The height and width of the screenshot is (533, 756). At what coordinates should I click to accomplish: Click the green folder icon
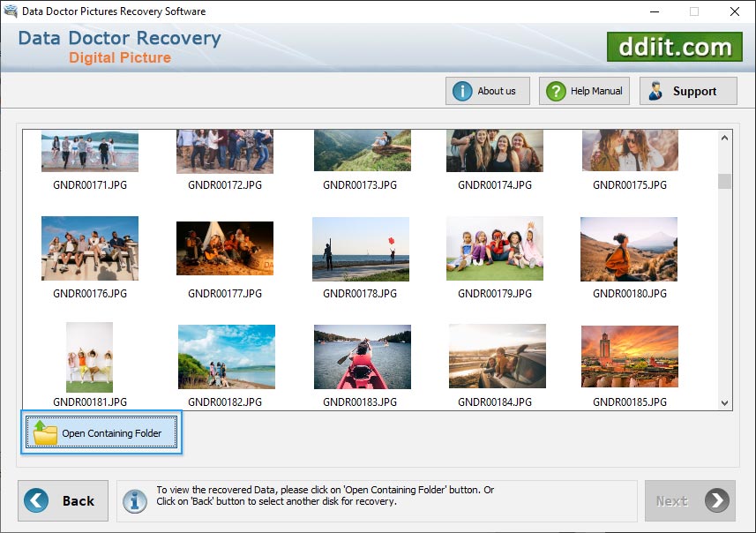(44, 432)
